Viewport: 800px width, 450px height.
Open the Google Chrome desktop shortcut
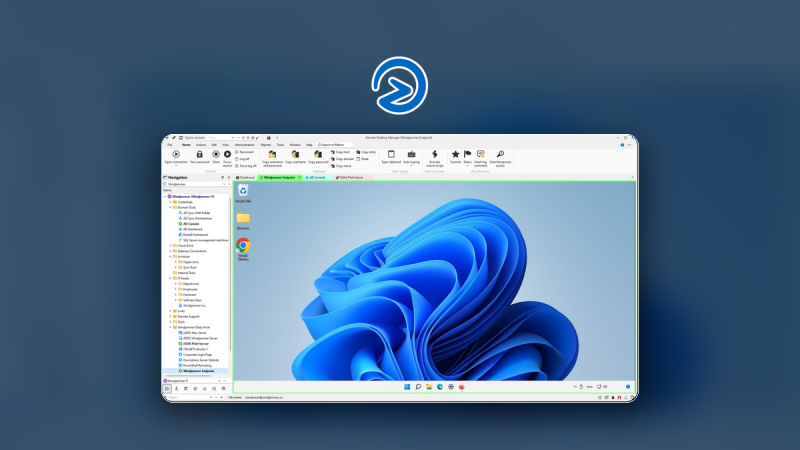pos(243,245)
